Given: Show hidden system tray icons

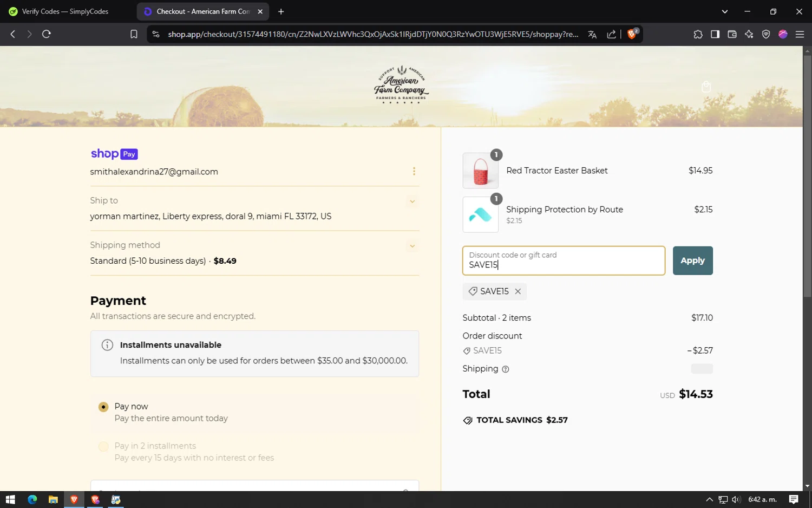Looking at the screenshot, I should click(709, 499).
